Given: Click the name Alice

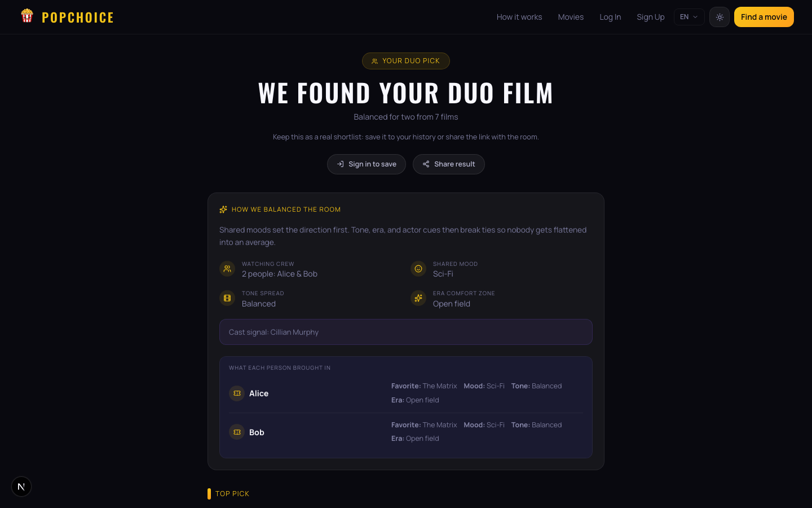Looking at the screenshot, I should tap(259, 393).
